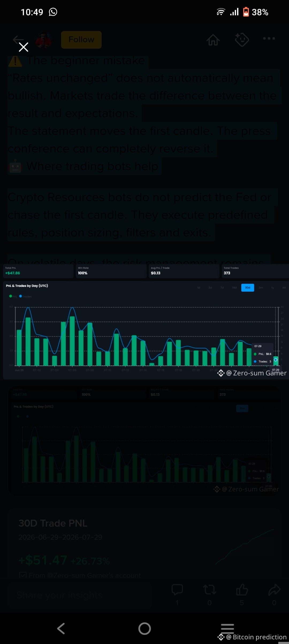Tap the Total PnL +$47.86 card
Screen dimensions: 289x644
click(x=38, y=271)
